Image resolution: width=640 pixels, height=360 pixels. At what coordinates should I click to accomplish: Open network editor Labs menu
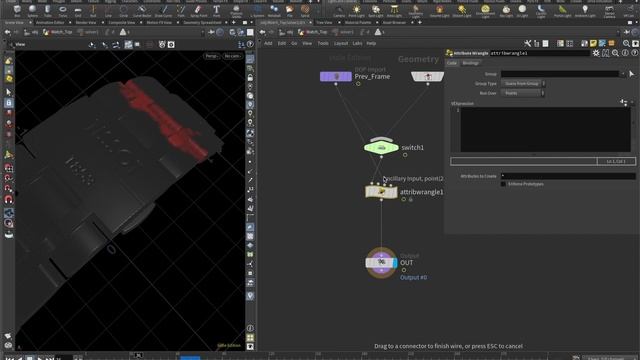[357, 43]
